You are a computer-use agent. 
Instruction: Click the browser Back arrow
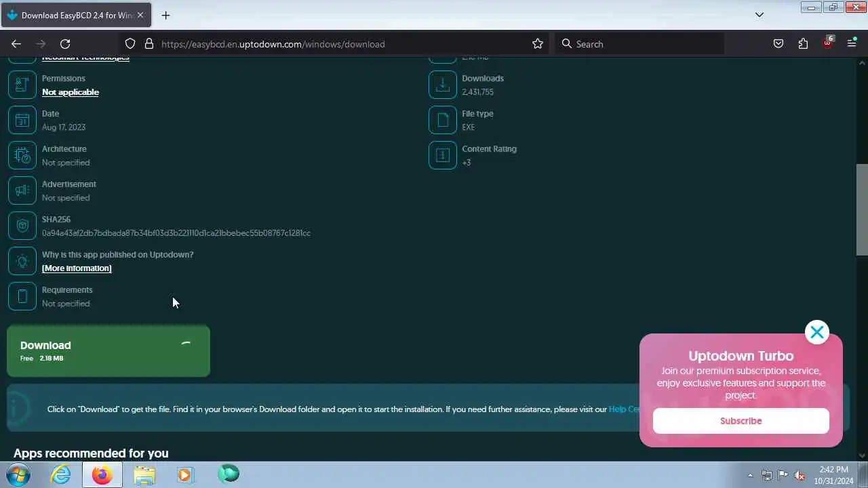pos(16,44)
